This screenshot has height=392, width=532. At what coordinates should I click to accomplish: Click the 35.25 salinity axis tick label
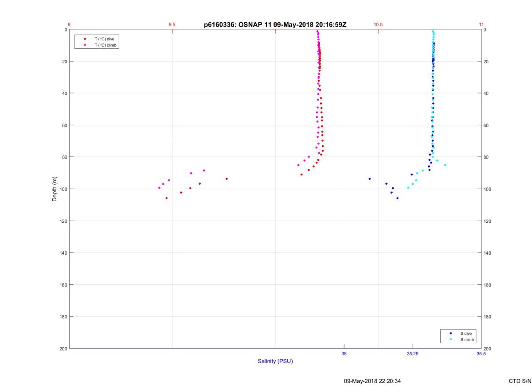(412, 354)
